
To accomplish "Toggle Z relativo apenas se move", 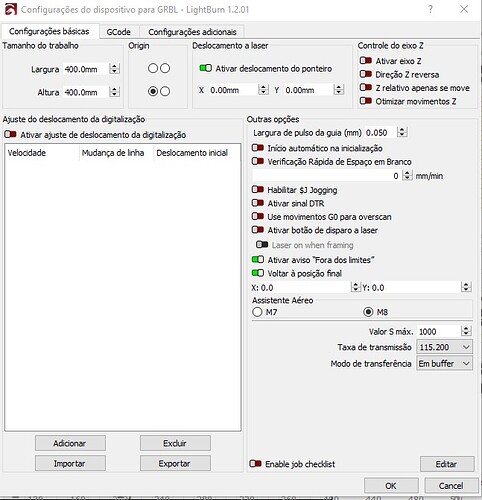I will pyautogui.click(x=366, y=87).
